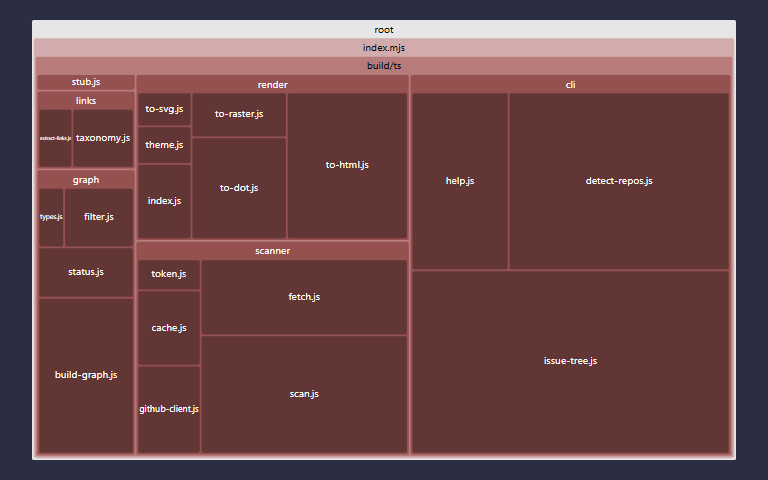This screenshot has height=480, width=768.
Task: Click the cli group header
Action: click(570, 85)
